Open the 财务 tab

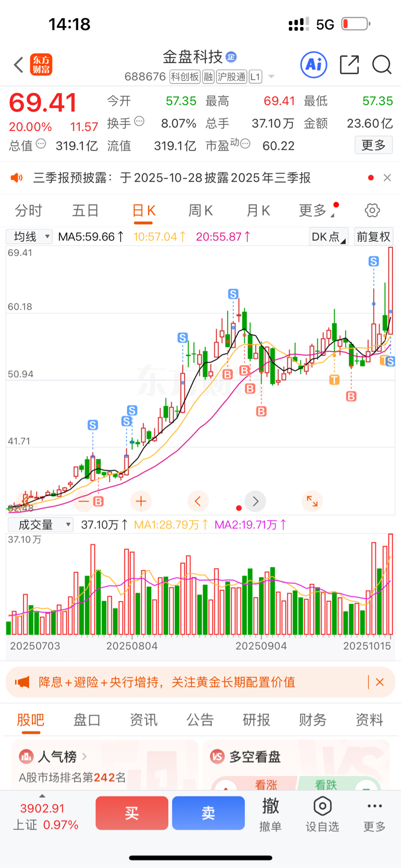[313, 720]
